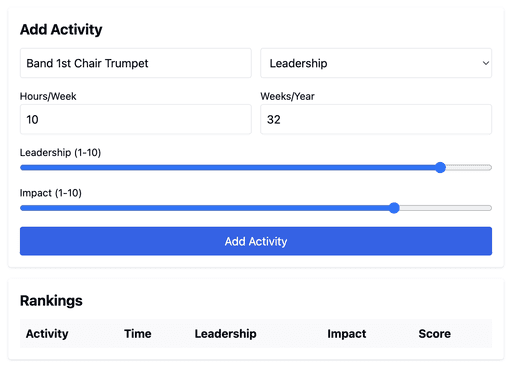Click the Time column header in Rankings
512x369 pixels.
pos(138,334)
